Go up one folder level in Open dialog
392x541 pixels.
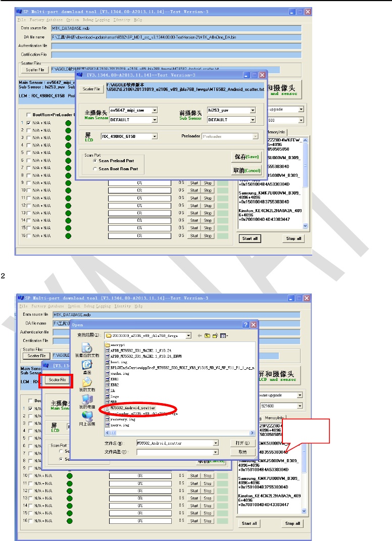[207, 335]
